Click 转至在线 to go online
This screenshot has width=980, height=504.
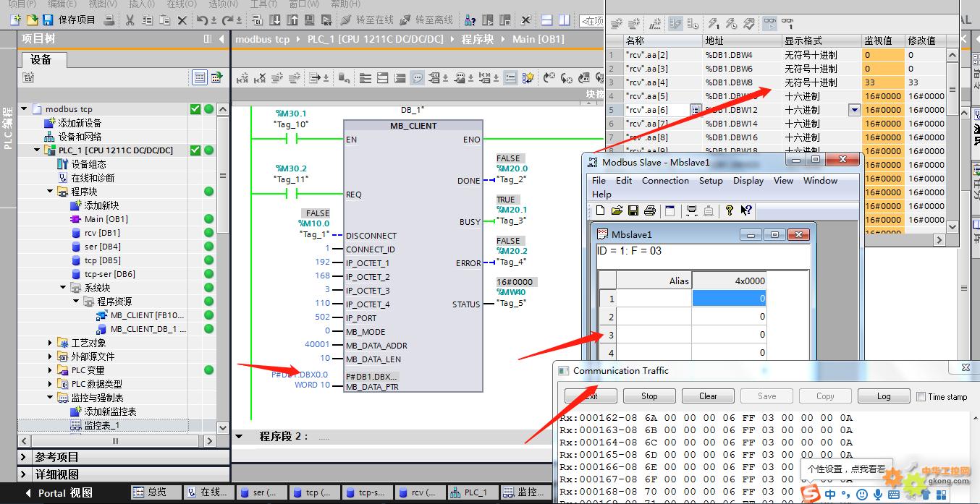pos(367,20)
